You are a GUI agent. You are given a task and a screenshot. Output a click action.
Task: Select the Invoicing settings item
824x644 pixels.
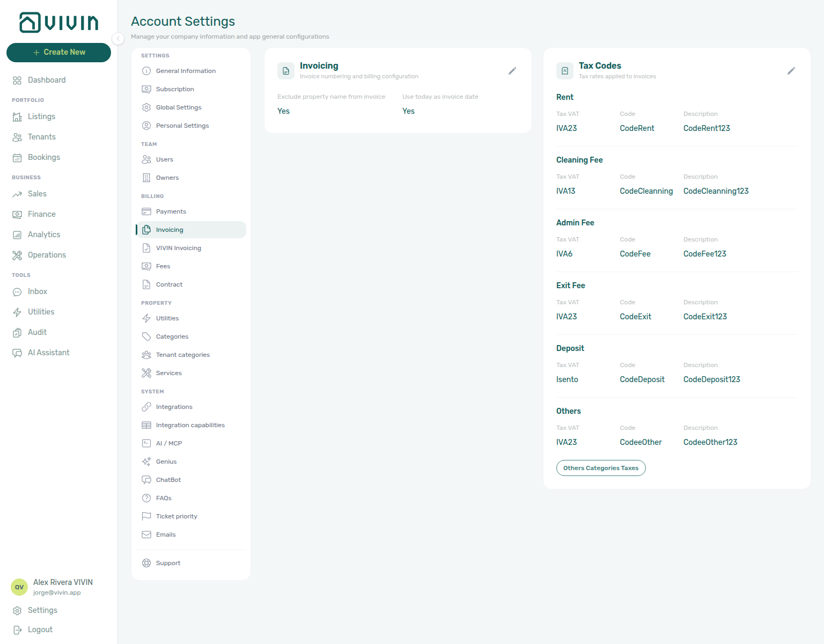191,230
